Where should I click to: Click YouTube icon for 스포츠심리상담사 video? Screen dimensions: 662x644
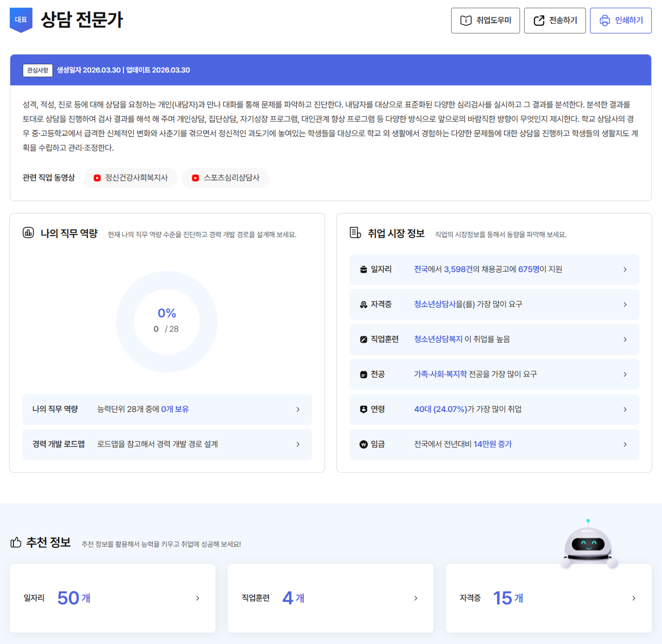[x=195, y=178]
